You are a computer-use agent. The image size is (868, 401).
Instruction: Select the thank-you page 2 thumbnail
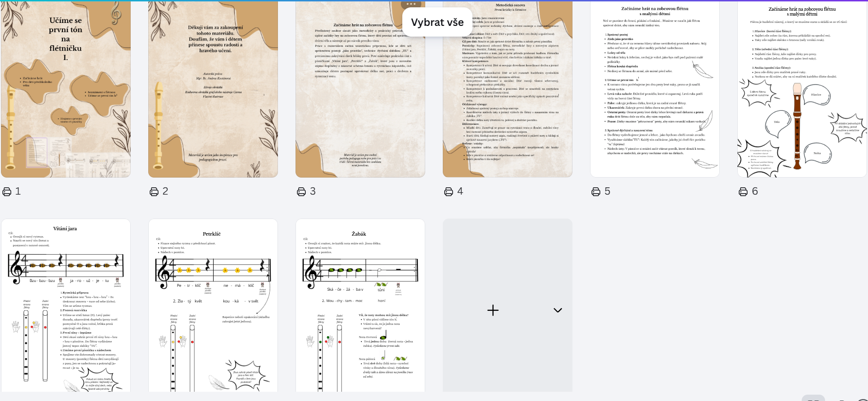[x=213, y=89]
